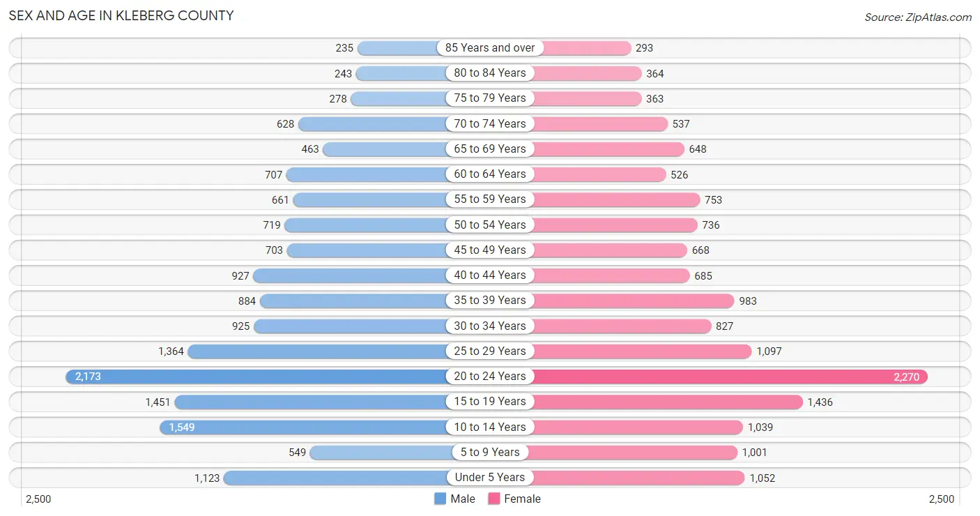
Task: Select the 20 to 24 Years female bar
Action: [x=728, y=377]
